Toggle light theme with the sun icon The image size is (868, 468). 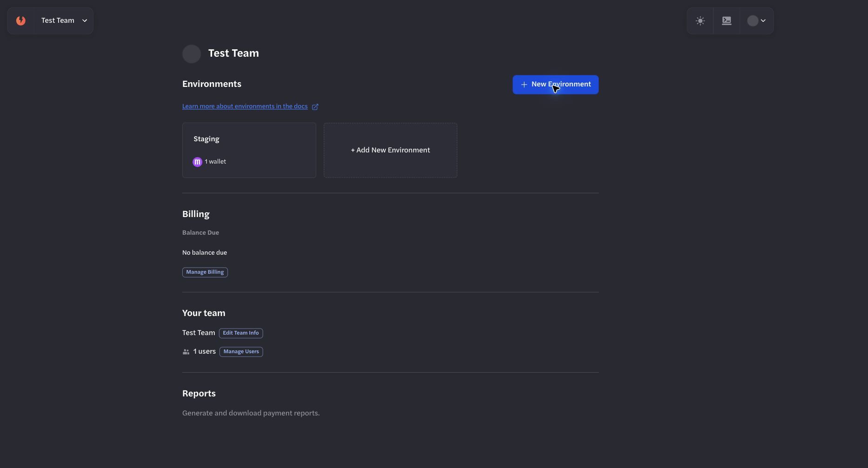coord(700,21)
